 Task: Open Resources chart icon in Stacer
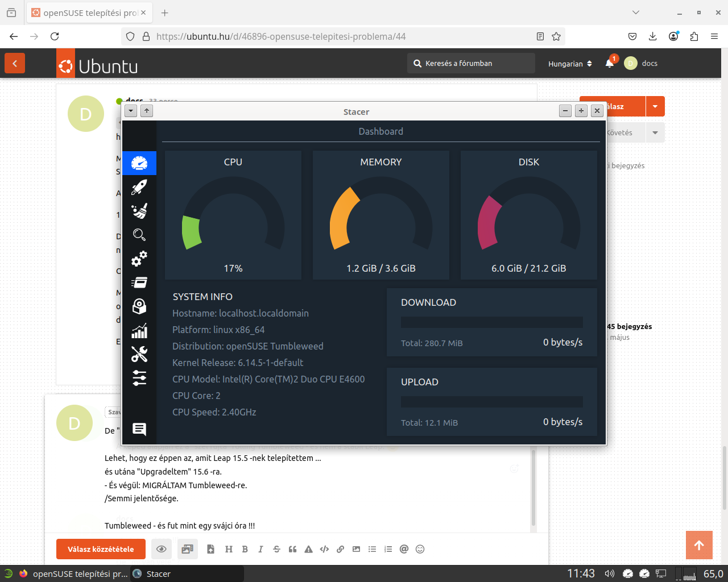[139, 331]
